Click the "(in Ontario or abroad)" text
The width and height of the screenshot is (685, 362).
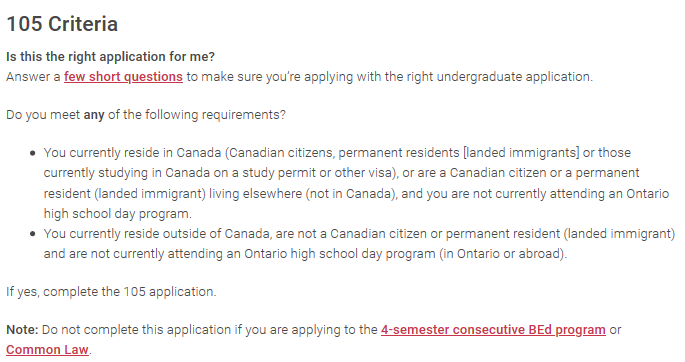[502, 254]
